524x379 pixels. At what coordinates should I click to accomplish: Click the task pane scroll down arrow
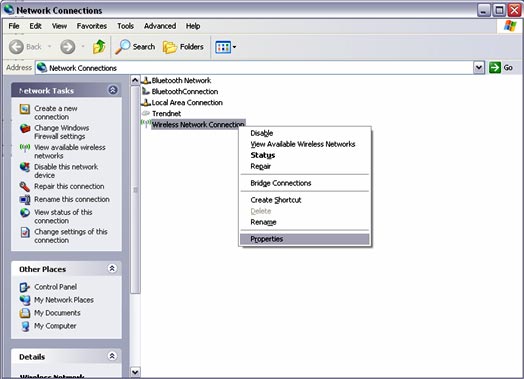[135, 372]
